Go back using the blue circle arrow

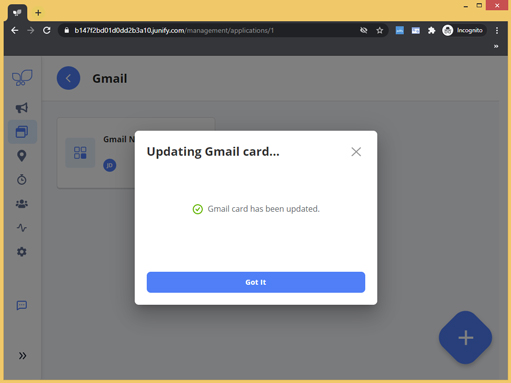pos(68,78)
